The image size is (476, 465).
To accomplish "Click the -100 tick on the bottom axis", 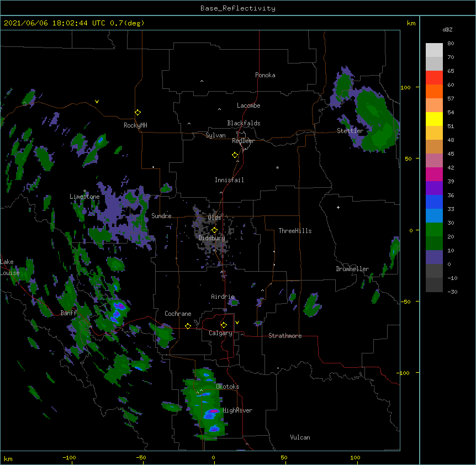I will [x=69, y=457].
